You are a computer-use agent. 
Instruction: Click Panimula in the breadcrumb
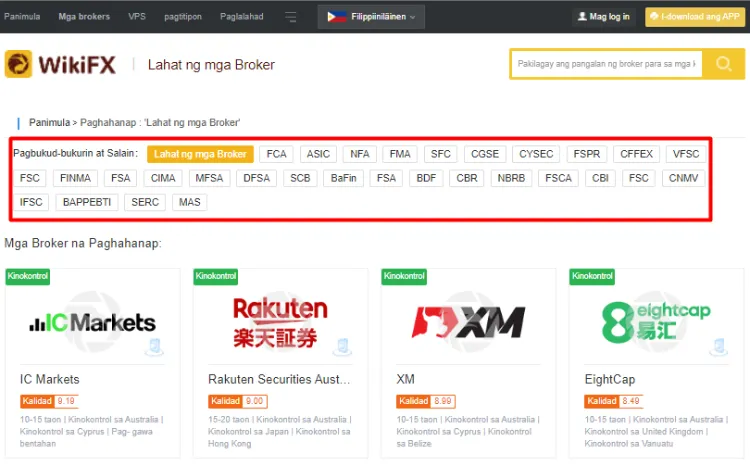(49, 122)
